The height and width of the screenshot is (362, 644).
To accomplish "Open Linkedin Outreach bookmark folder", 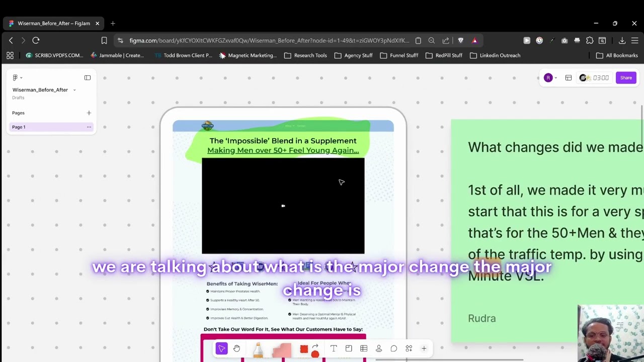I will click(495, 55).
